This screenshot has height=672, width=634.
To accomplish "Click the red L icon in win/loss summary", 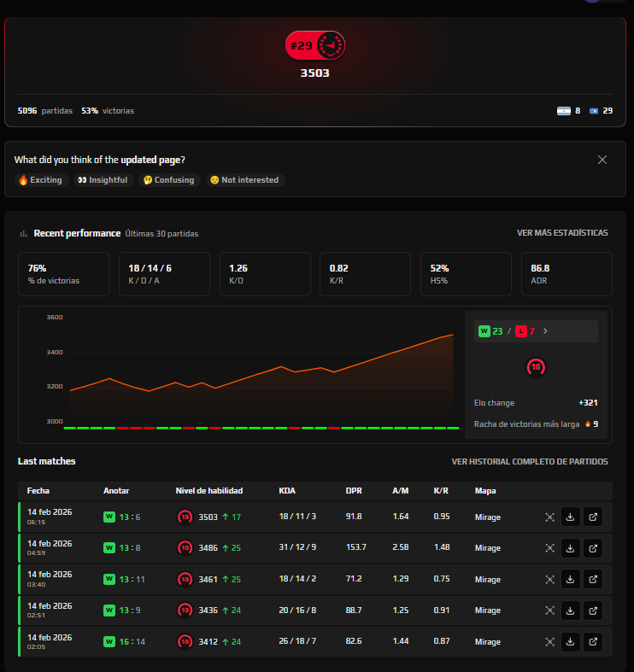I will 520,331.
